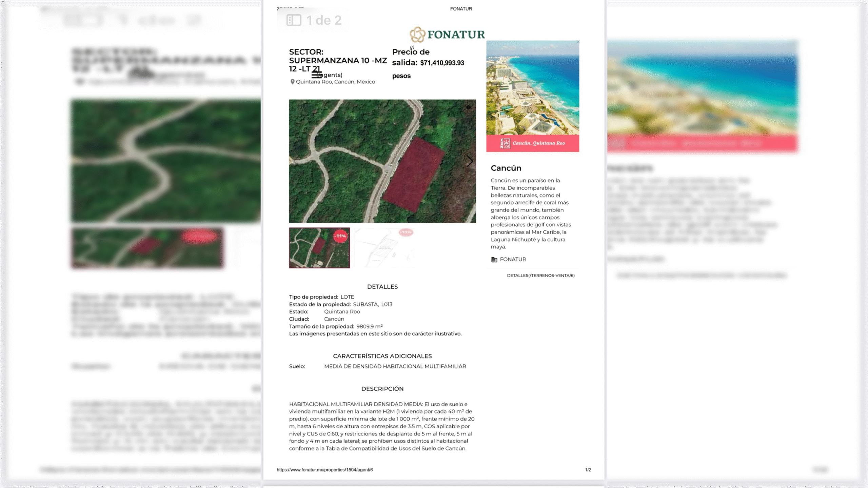Open the hamburger menu beside '(agents)'
This screenshot has height=488, width=868.
(316, 75)
